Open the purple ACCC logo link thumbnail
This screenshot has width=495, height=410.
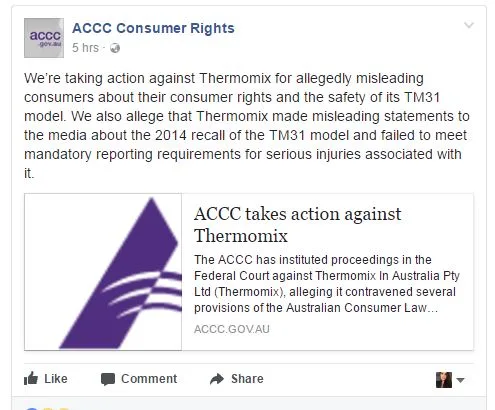[x=103, y=272]
